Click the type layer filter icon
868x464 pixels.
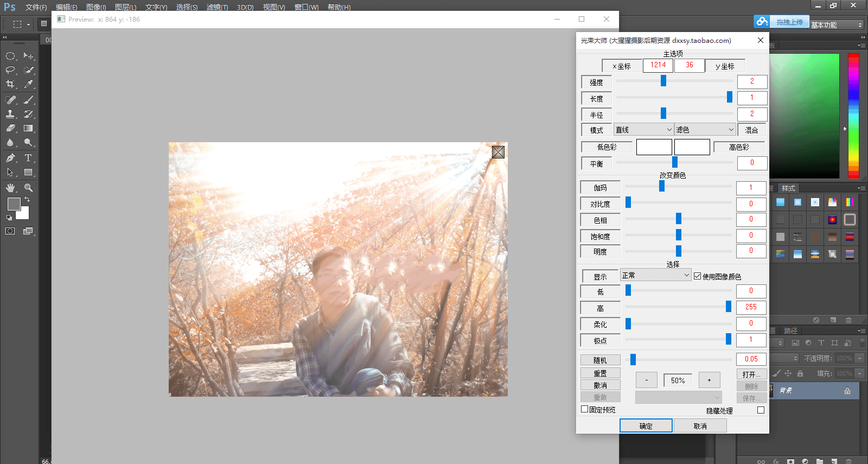[821, 342]
